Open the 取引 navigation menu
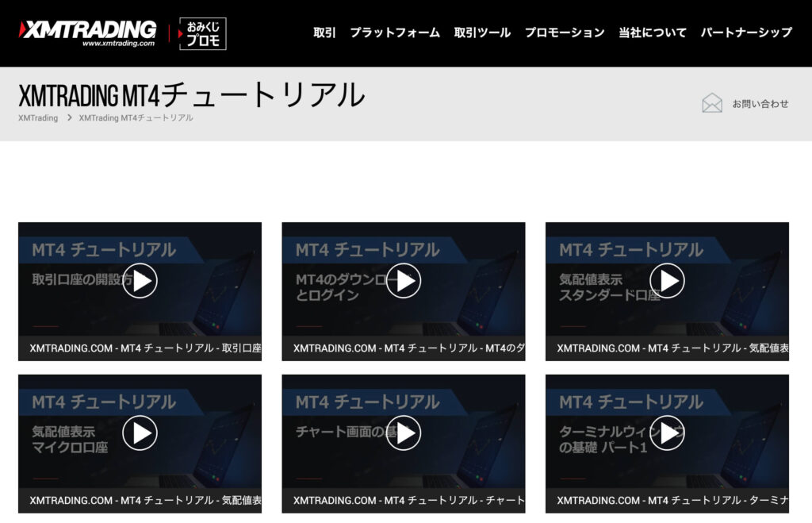This screenshot has height=523, width=812. click(x=324, y=33)
